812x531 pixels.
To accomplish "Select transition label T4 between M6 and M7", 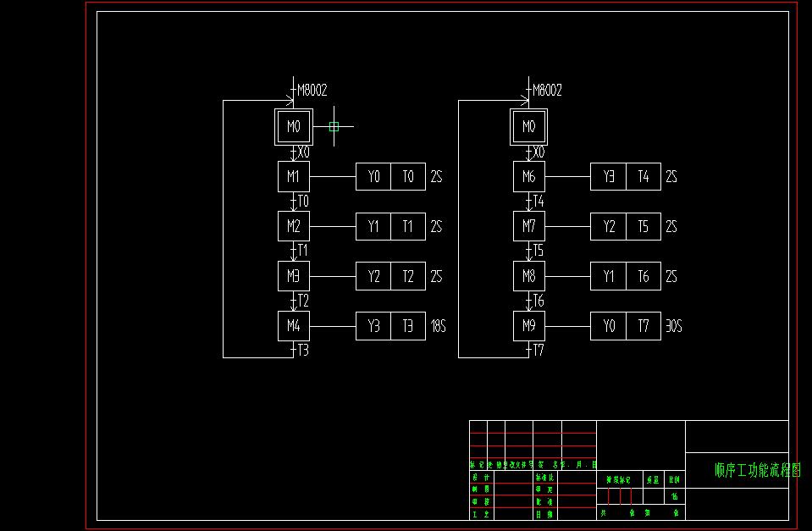I will tap(539, 201).
